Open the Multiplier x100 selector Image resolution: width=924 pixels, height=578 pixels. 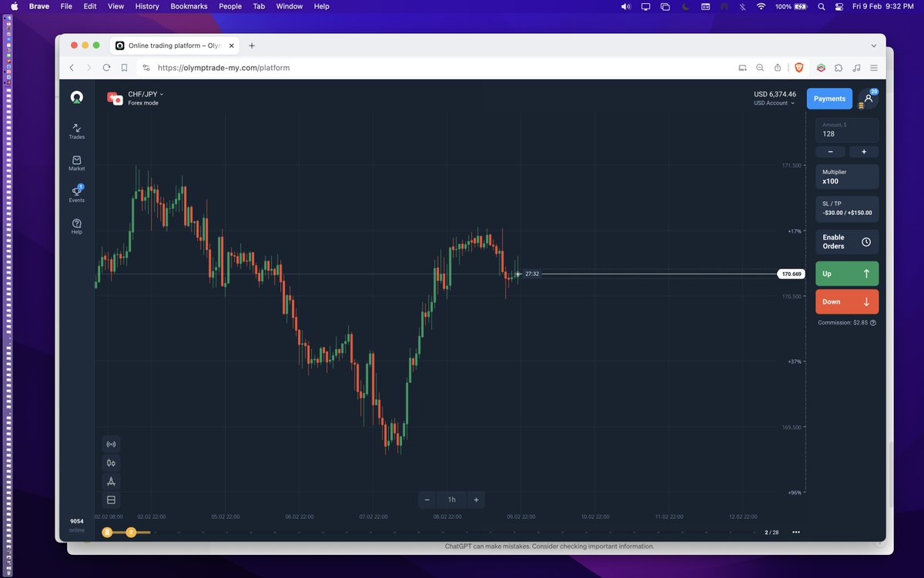click(847, 176)
